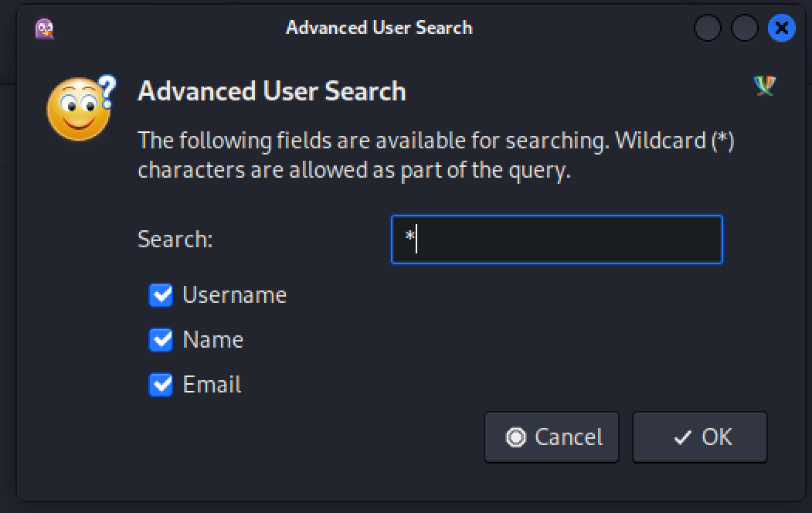Maximize the Advanced User Search window
812x513 pixels.
pos(745,29)
